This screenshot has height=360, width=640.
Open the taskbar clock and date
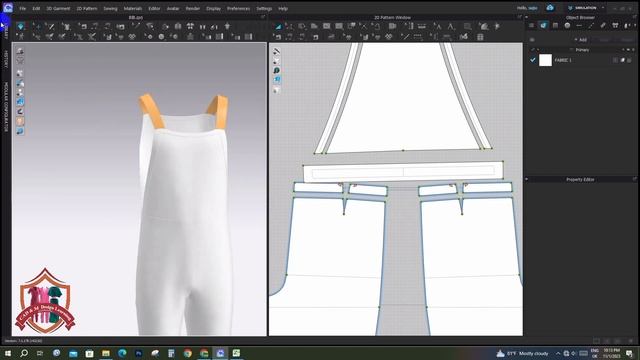pos(611,353)
